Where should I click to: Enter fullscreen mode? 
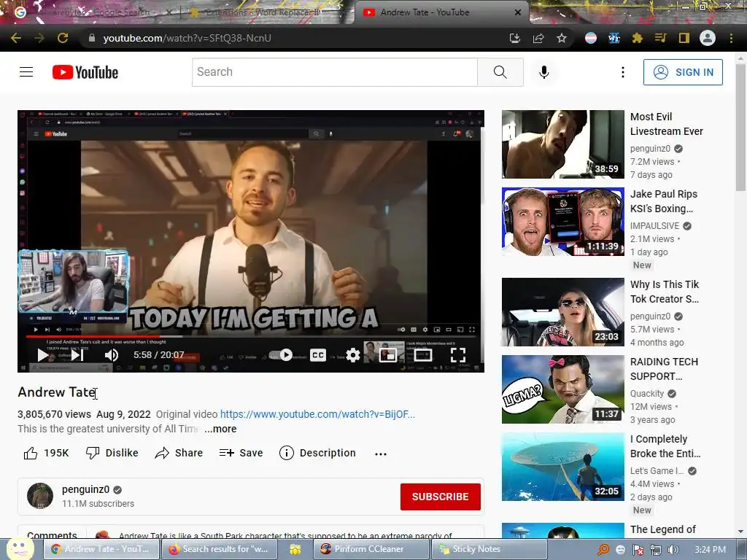458,355
